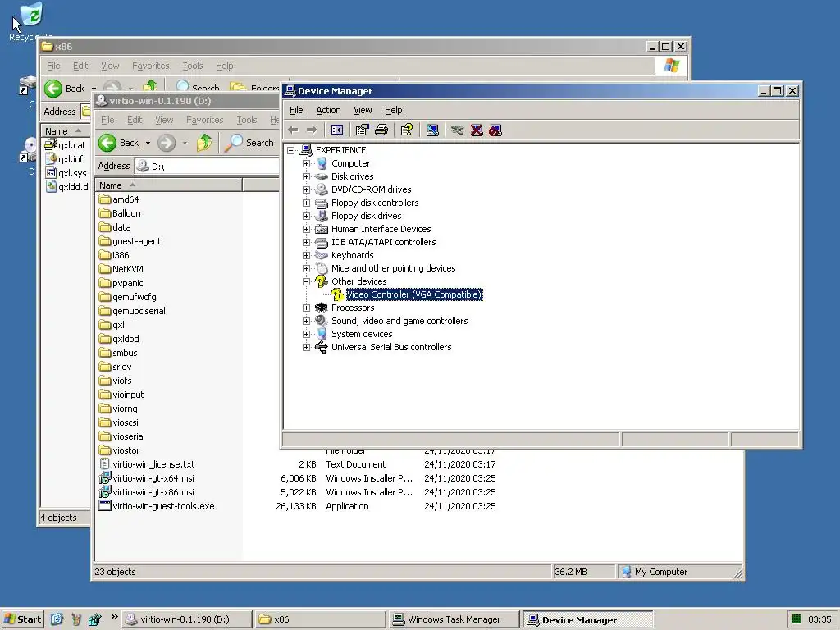Screen dimensions: 840x630
Task: Click the Start button
Action: (x=22, y=619)
